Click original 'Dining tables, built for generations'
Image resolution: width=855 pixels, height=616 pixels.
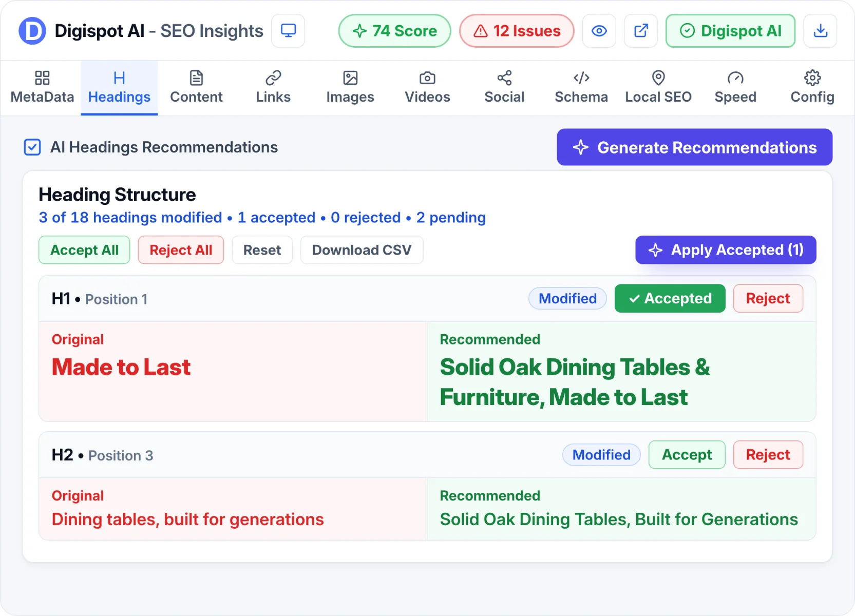coord(188,519)
